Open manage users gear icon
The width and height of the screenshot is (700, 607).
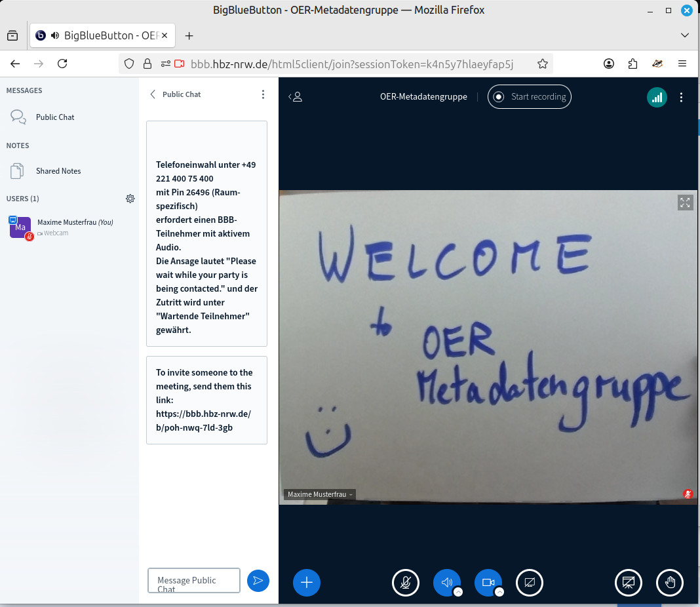coord(130,199)
